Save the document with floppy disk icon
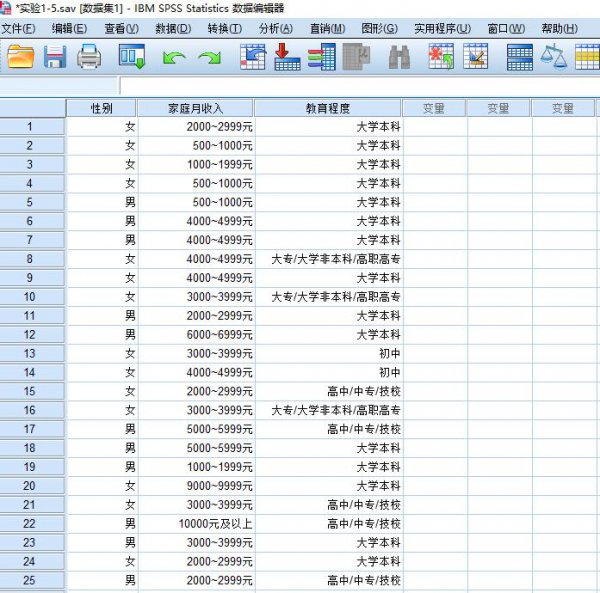The image size is (600, 593). pyautogui.click(x=55, y=57)
